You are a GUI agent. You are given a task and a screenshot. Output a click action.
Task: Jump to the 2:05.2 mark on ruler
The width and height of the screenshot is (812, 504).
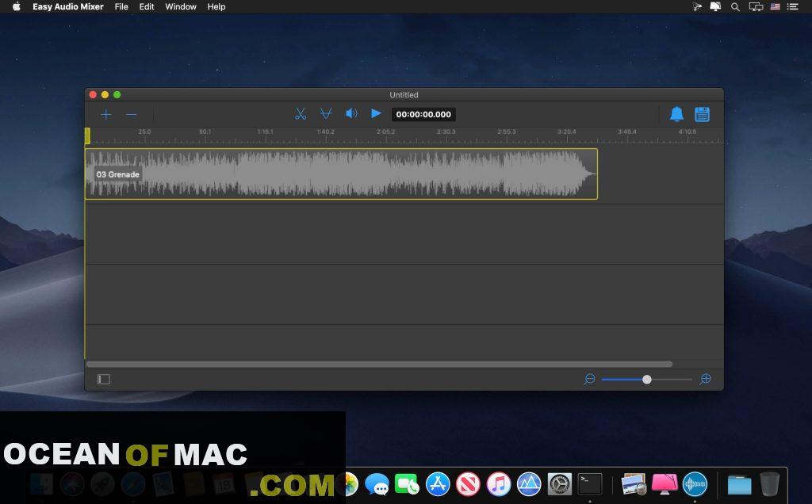[386, 132]
